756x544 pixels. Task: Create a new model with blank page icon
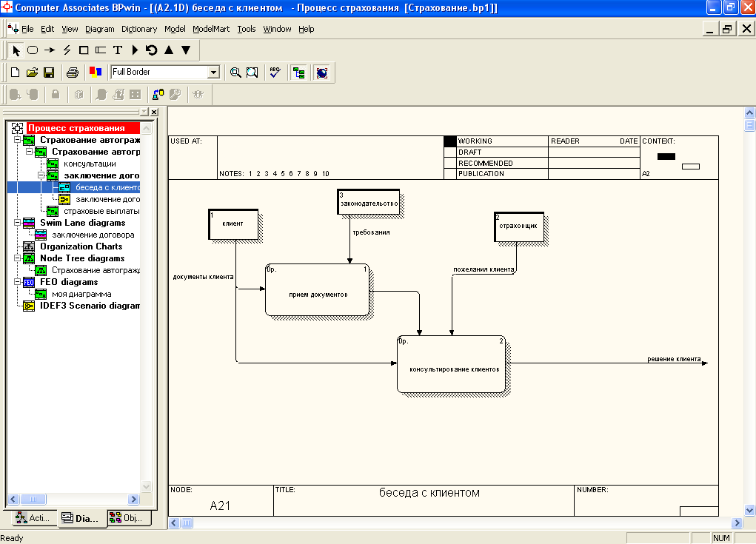[x=15, y=73]
